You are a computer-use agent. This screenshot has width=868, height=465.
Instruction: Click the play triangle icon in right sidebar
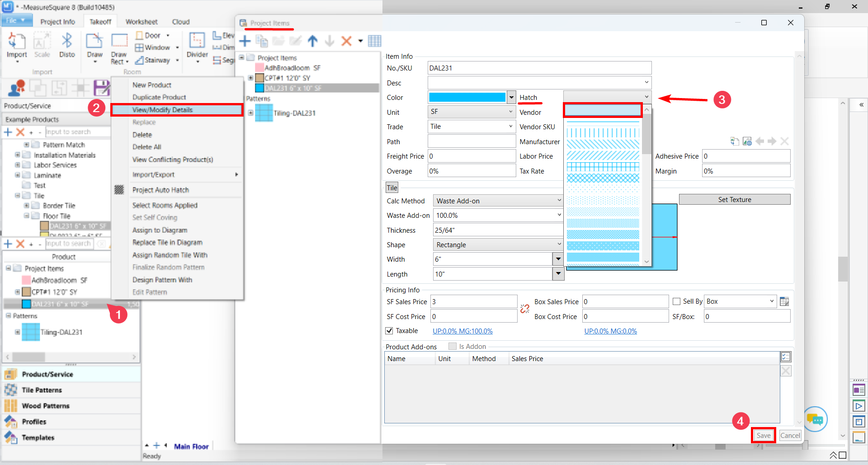point(859,406)
